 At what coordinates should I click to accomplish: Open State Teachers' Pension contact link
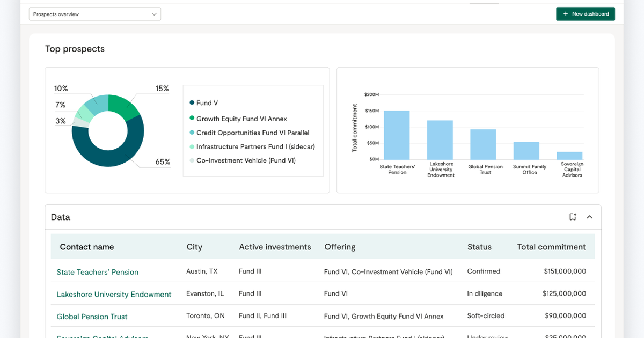click(x=98, y=272)
